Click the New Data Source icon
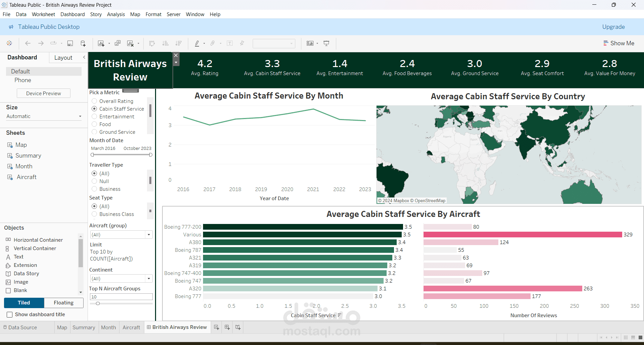The height and width of the screenshot is (345, 644). [x=83, y=43]
